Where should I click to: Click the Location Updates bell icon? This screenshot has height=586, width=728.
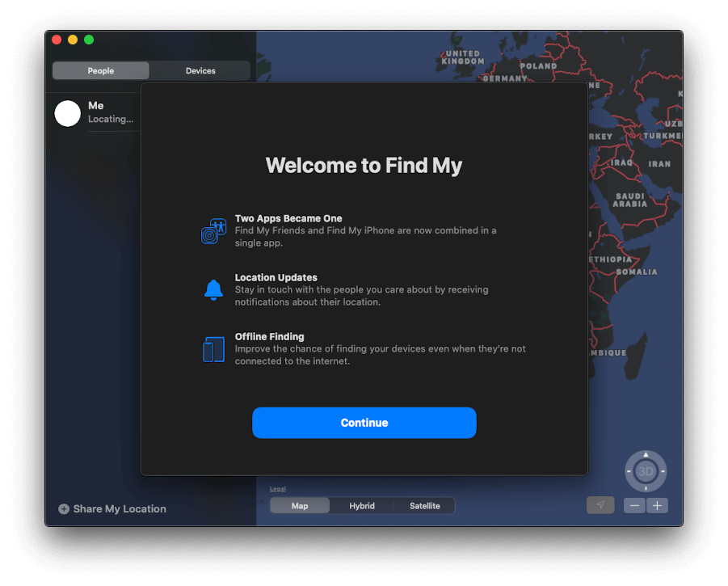(213, 290)
